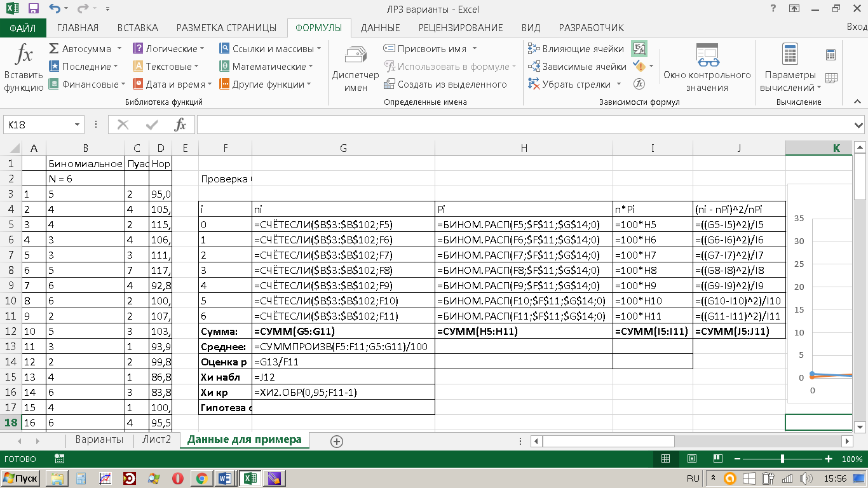The height and width of the screenshot is (488, 868).
Task: Click the Excel icon in Windows taskbar
Action: tap(250, 478)
